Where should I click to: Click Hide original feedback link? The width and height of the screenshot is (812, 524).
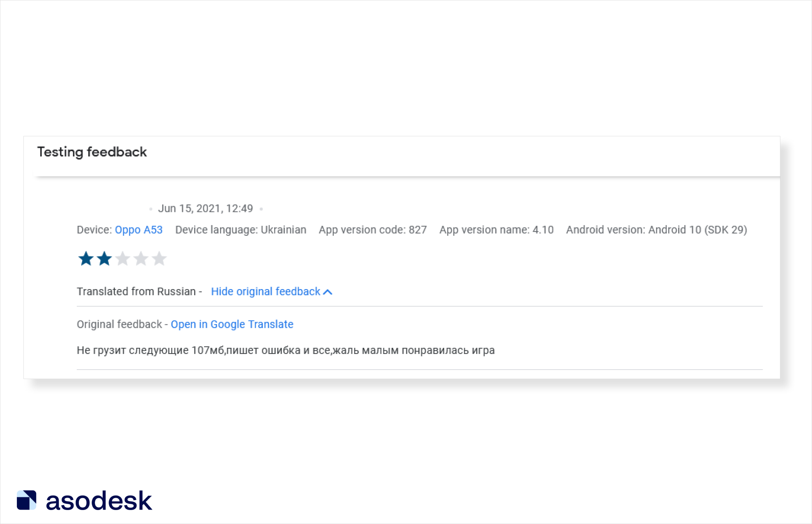click(x=266, y=291)
